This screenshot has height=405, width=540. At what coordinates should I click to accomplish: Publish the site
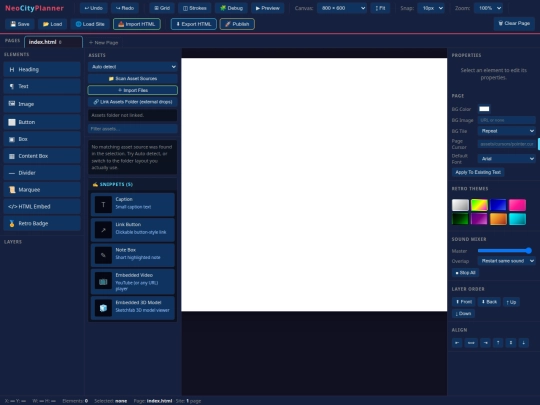[x=237, y=24]
